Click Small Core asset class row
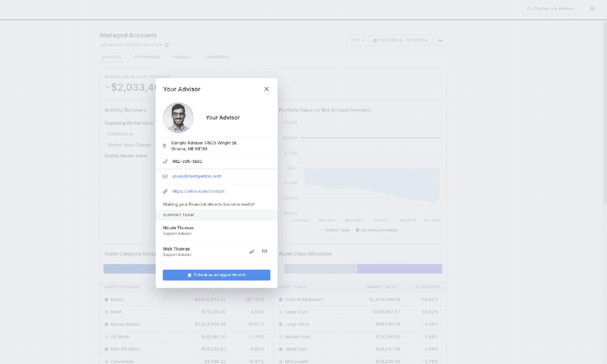 [360, 349]
